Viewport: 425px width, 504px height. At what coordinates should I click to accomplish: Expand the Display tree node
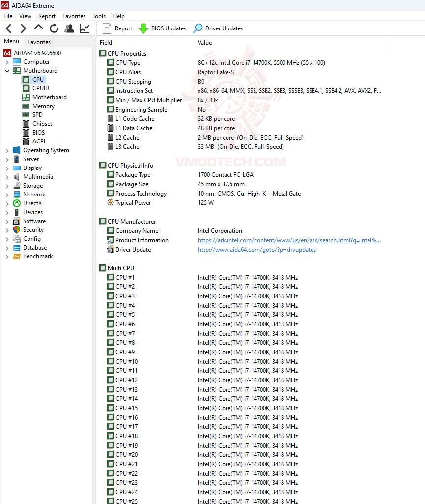(x=7, y=168)
